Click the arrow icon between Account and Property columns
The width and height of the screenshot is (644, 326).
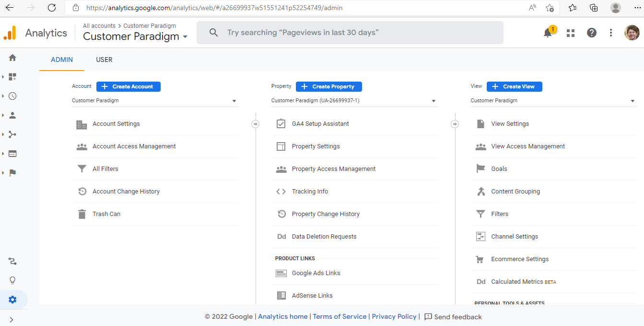[x=256, y=124]
